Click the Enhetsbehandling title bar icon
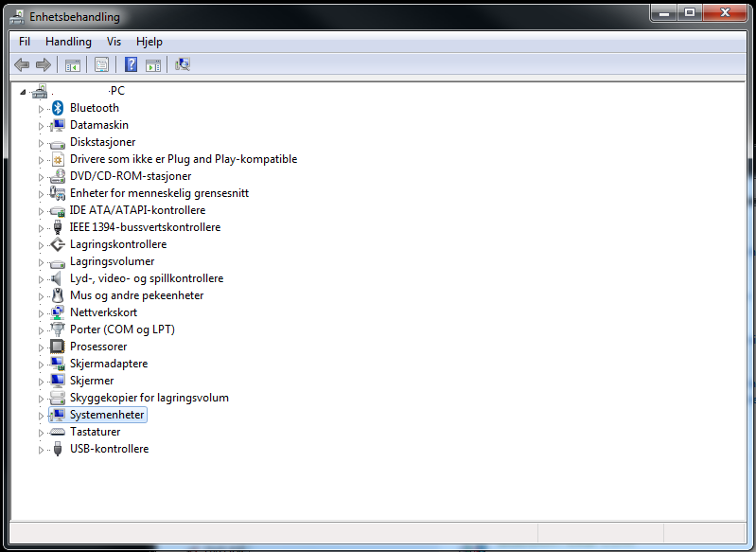Viewport: 756px width, 552px height. [17, 17]
